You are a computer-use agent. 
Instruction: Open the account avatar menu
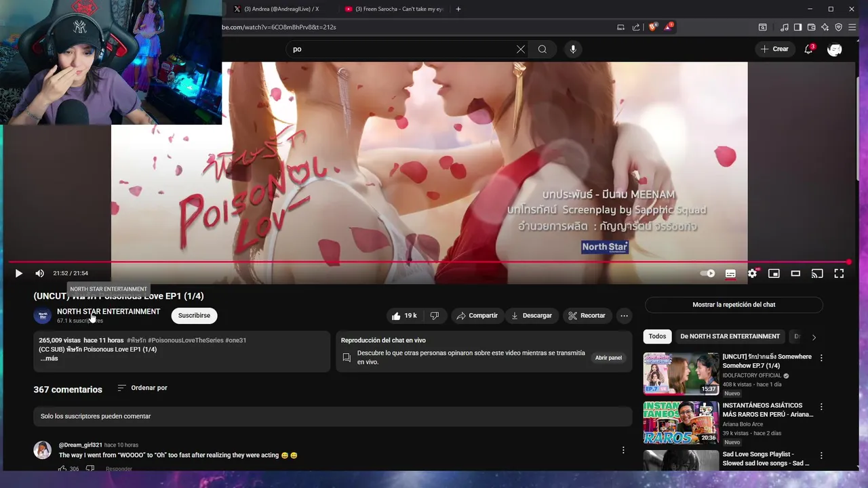835,49
